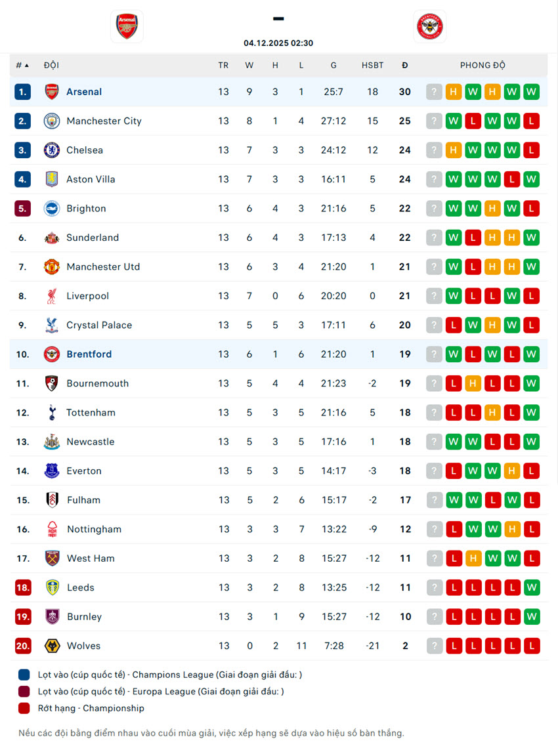The width and height of the screenshot is (558, 756).
Task: Open the Aston Villa team link
Action: pyautogui.click(x=91, y=179)
